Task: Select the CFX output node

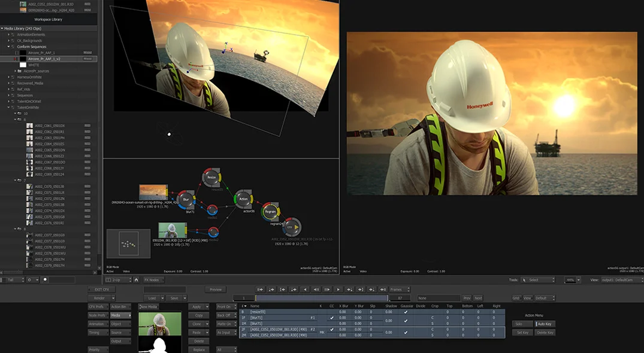Action: [x=291, y=227]
